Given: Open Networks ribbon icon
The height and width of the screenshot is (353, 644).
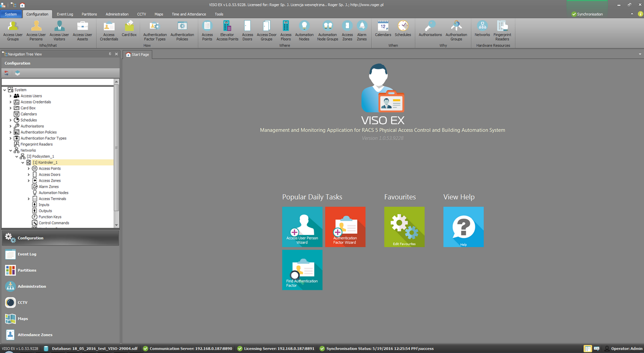Looking at the screenshot, I should point(482,29).
